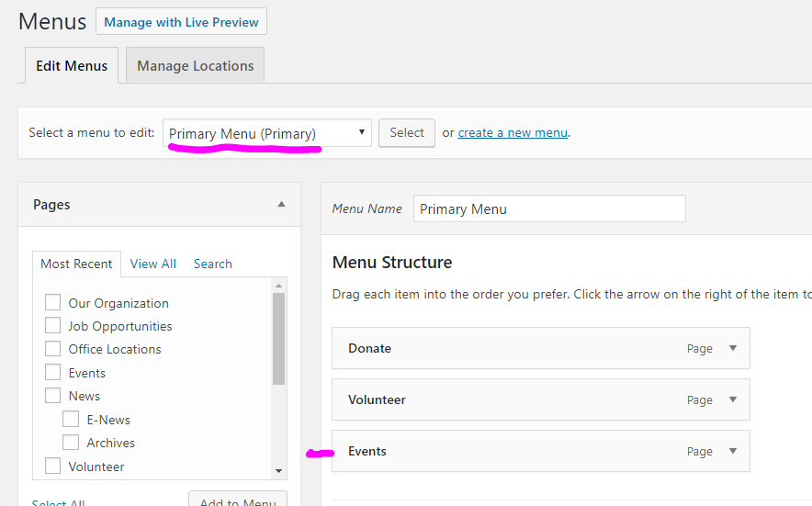Click the Add to Menu button
The height and width of the screenshot is (506, 812).
point(238,500)
